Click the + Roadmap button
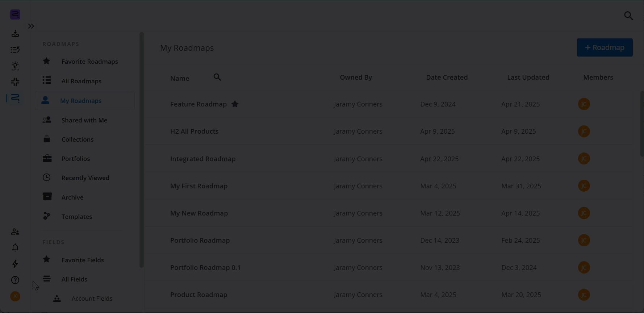 [605, 47]
